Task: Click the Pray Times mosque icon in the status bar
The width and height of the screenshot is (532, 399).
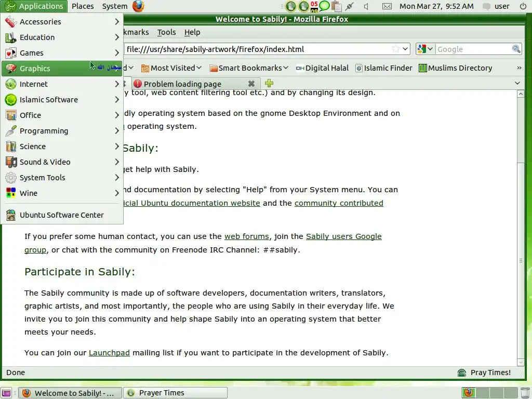Action: click(x=462, y=373)
